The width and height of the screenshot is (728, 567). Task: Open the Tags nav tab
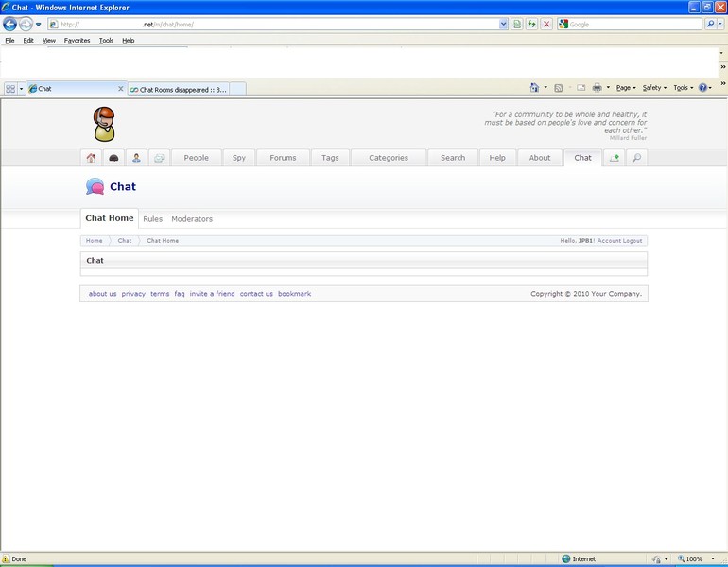[330, 158]
